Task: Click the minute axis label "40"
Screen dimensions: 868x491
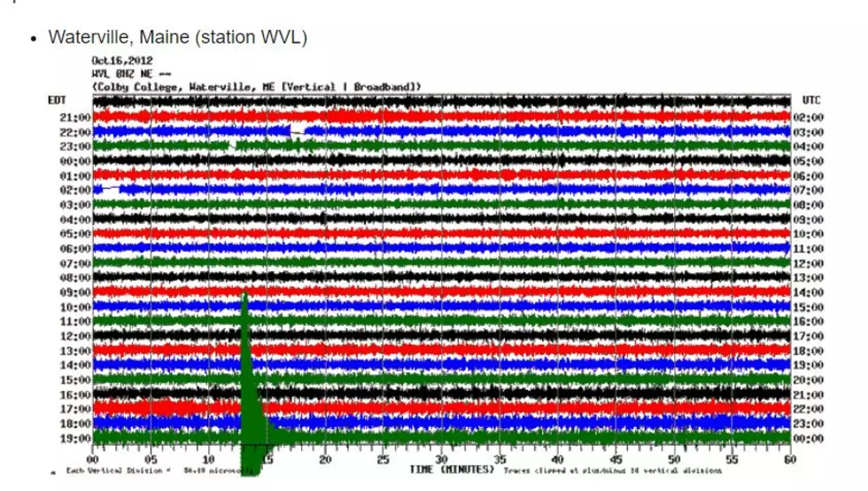Action: coord(557,459)
